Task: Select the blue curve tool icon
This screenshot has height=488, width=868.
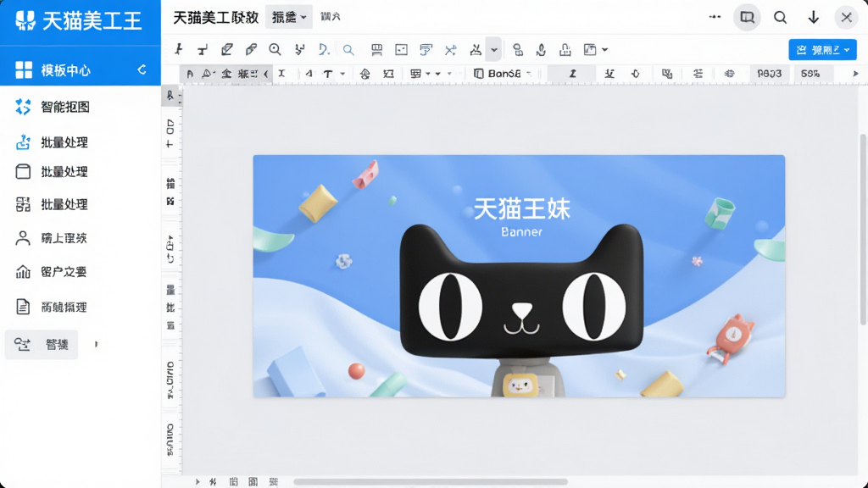Action: coord(324,50)
